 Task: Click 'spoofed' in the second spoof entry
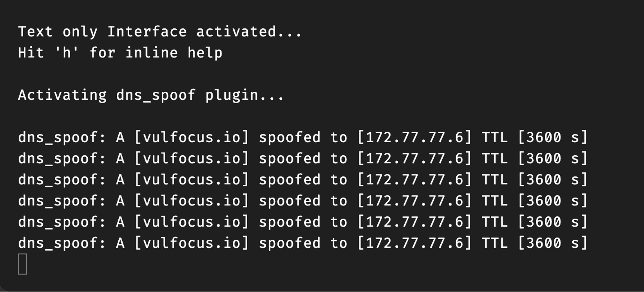[289, 158]
